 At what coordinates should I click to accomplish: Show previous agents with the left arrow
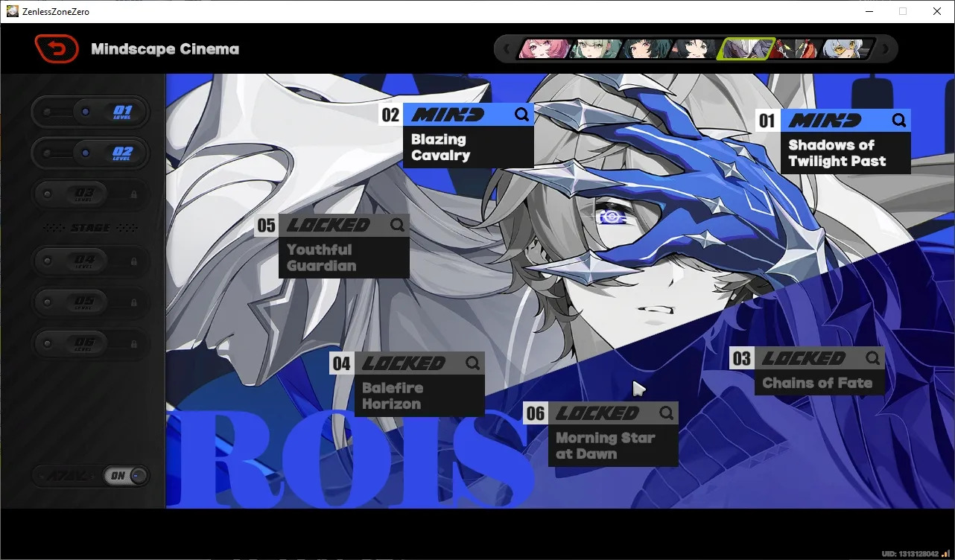[507, 49]
